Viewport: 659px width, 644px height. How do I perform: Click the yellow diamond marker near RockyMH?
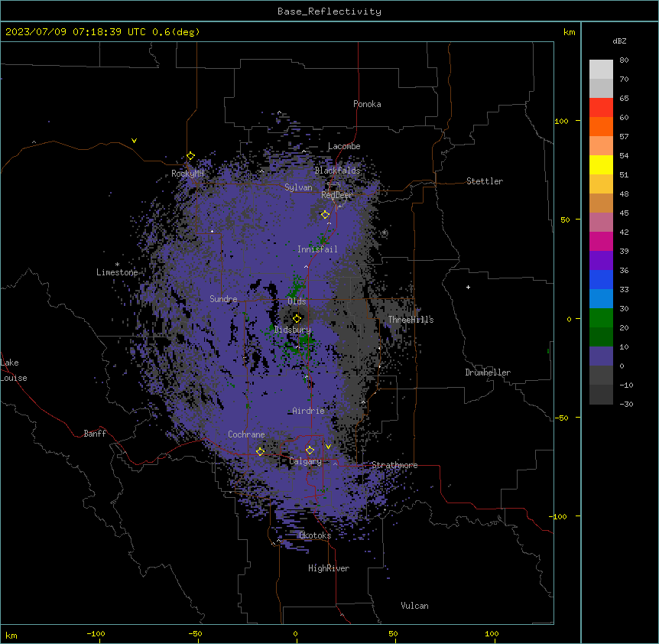[190, 156]
